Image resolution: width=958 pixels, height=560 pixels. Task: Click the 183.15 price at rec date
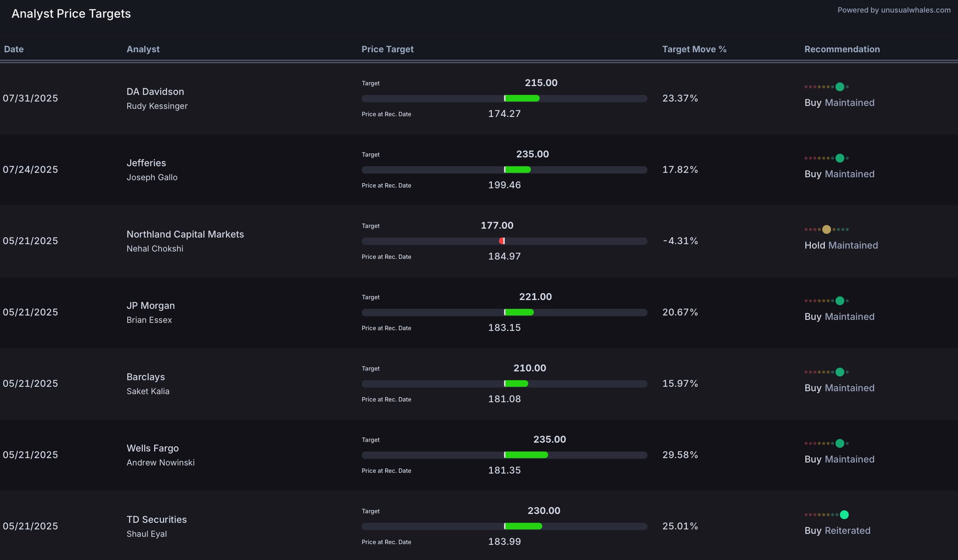point(504,327)
